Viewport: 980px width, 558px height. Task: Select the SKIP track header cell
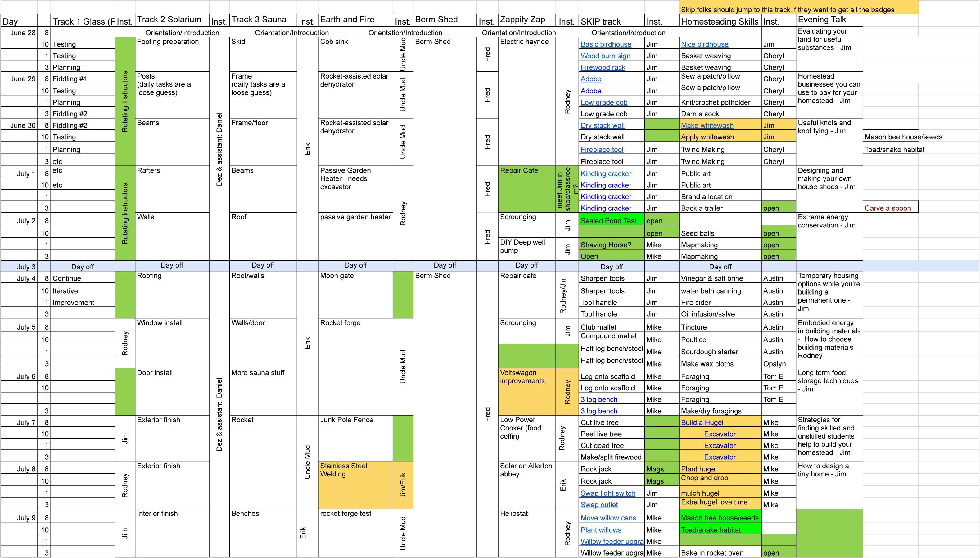click(x=611, y=20)
